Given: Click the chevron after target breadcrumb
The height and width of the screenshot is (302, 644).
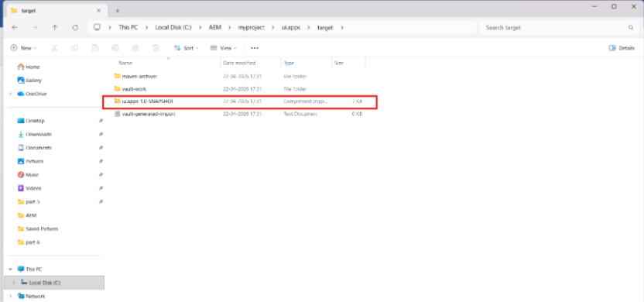Looking at the screenshot, I should [x=341, y=28].
